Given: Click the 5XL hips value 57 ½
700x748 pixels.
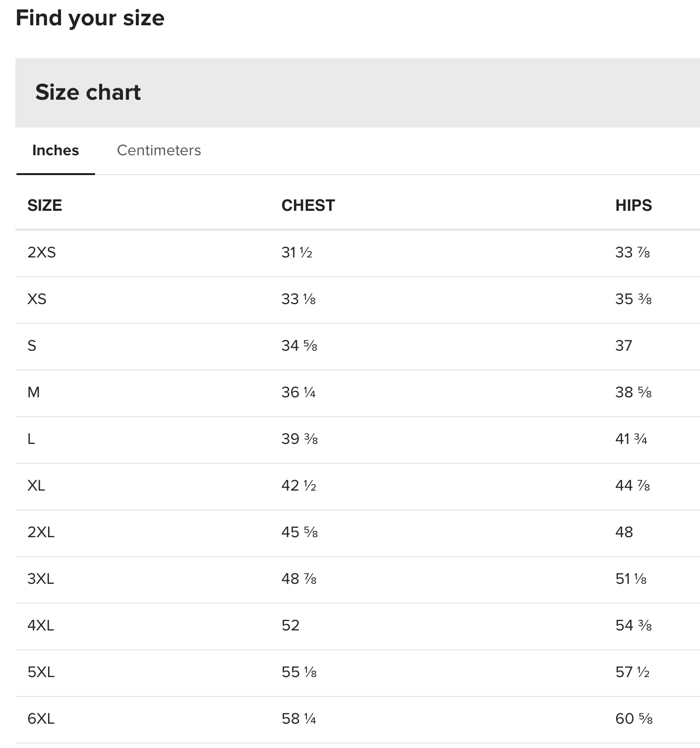Looking at the screenshot, I should [632, 672].
